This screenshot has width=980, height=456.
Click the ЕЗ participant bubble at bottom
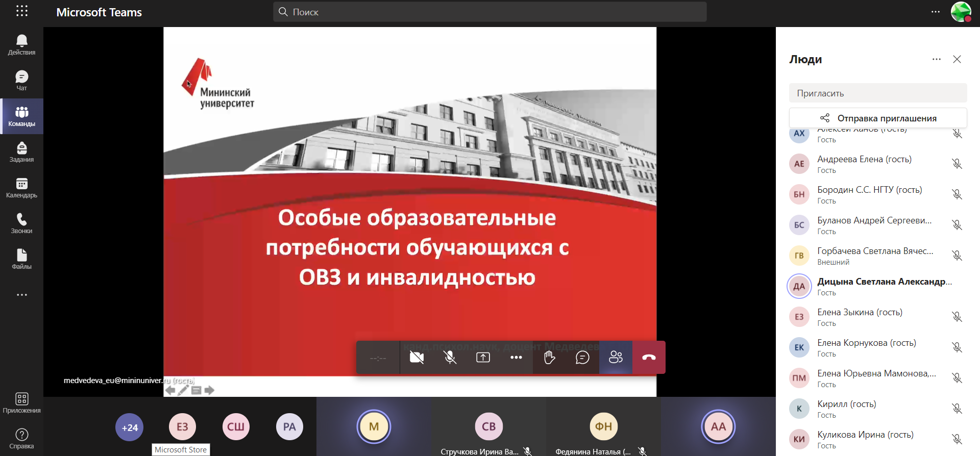pos(182,427)
